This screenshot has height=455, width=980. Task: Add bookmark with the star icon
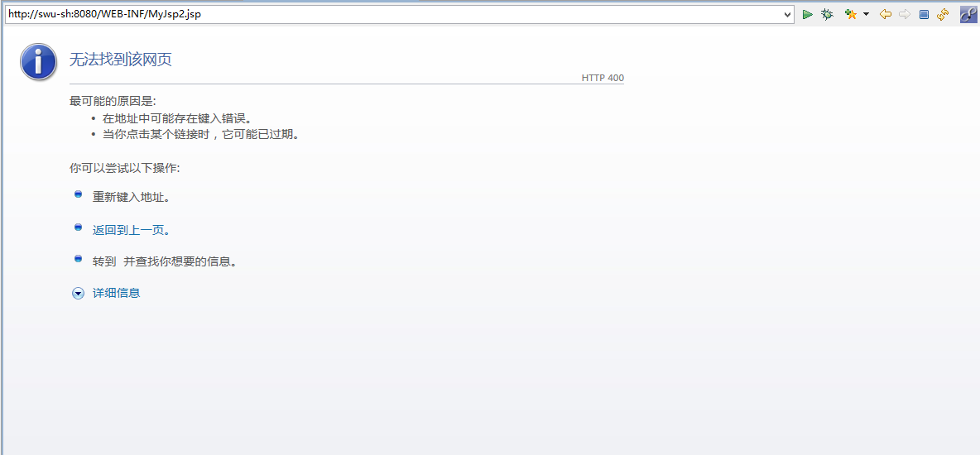click(851, 14)
